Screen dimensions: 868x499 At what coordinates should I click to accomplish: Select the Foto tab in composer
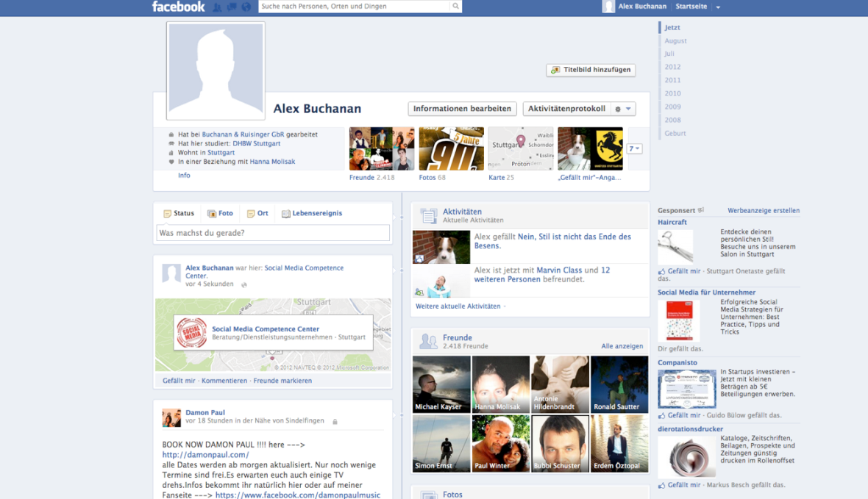pyautogui.click(x=221, y=213)
